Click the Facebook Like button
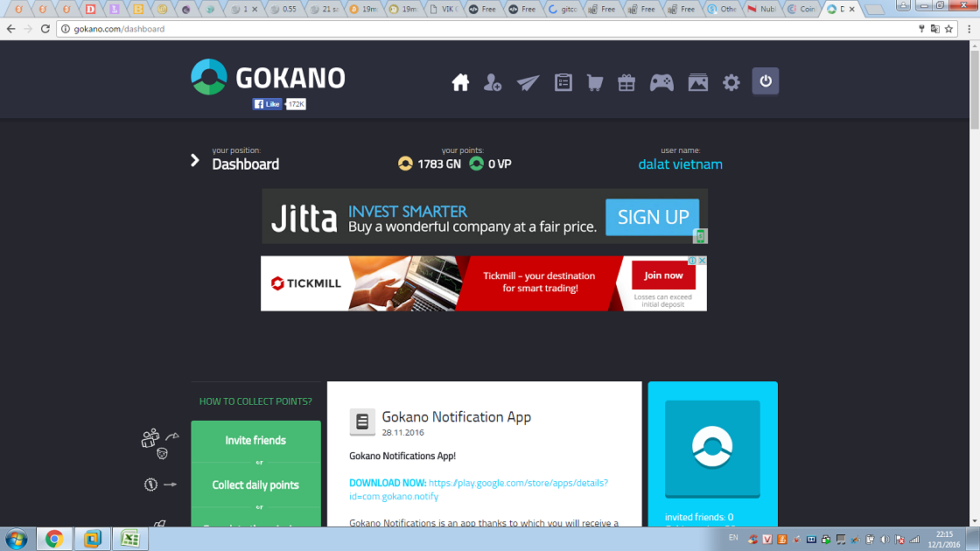The height and width of the screenshot is (551, 980). 267,104
